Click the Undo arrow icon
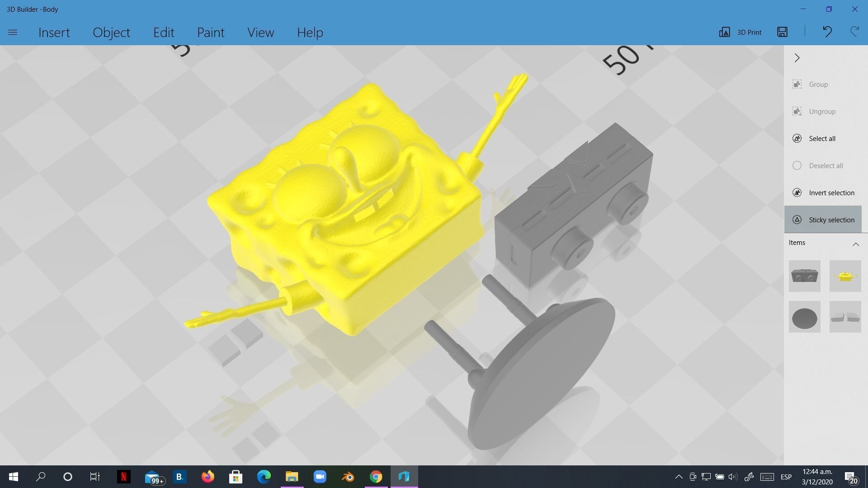Viewport: 868px width, 488px height. [x=827, y=32]
